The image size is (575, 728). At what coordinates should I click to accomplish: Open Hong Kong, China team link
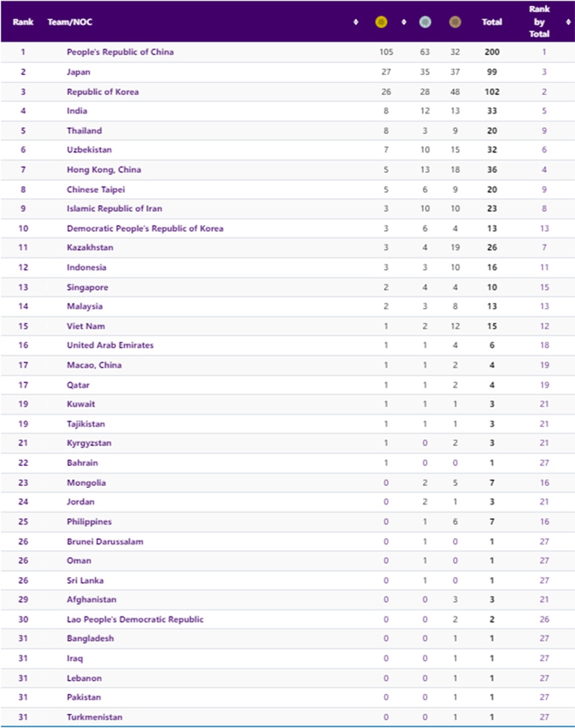click(104, 170)
